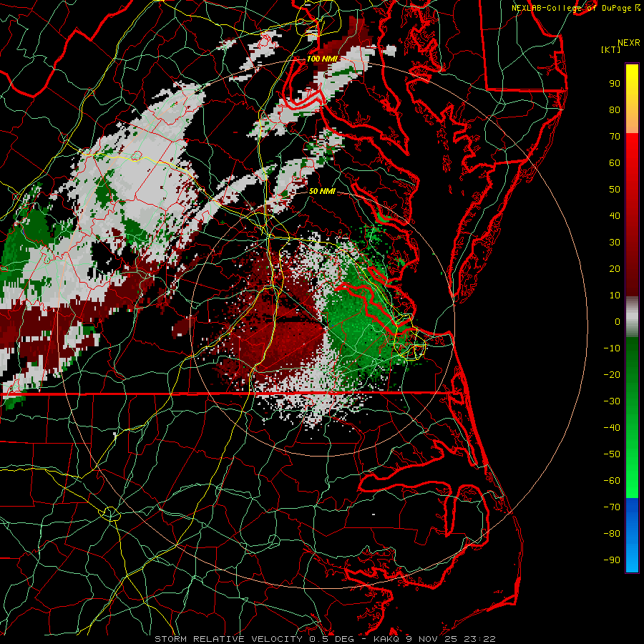This screenshot has height=644, width=644.
Task: Click the -40 value on the velocity scale
Action: click(612, 428)
